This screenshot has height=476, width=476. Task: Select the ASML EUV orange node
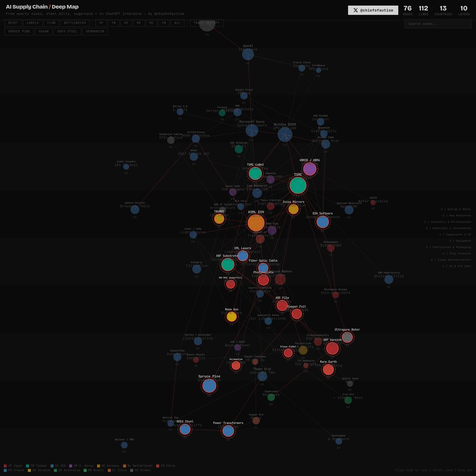click(x=256, y=223)
